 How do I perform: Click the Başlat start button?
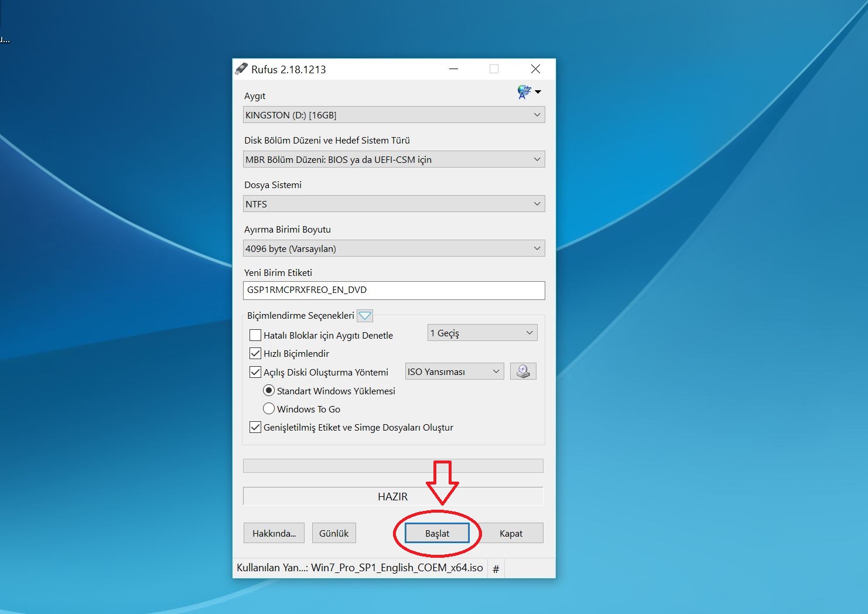437,533
